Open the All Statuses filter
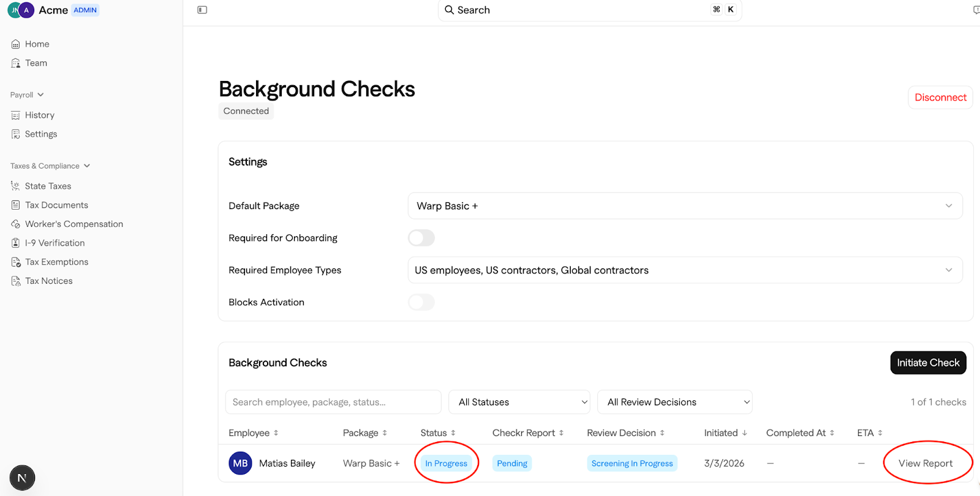This screenshot has height=496, width=980. [x=519, y=402]
